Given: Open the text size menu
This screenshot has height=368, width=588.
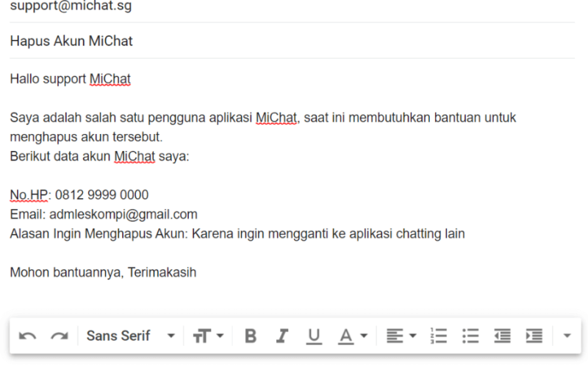Looking at the screenshot, I should [208, 336].
